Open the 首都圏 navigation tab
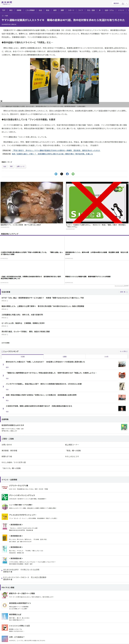This screenshot has height=644, width=129. coord(19,10)
